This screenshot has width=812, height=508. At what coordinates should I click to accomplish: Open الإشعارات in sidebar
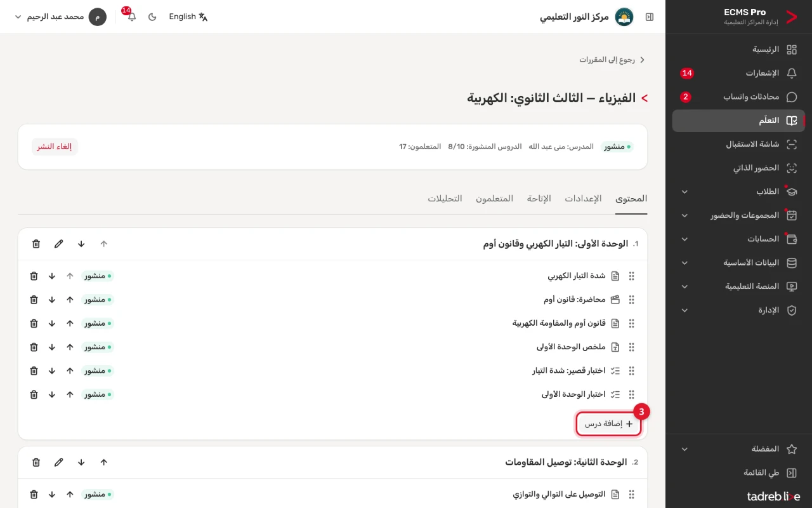pos(738,73)
